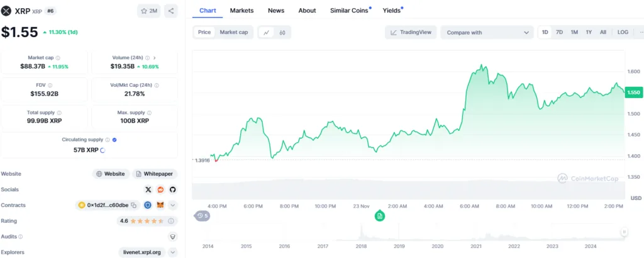This screenshot has height=258, width=644.
Task: Click the timeline range slider handle
Action: pyautogui.click(x=624, y=232)
